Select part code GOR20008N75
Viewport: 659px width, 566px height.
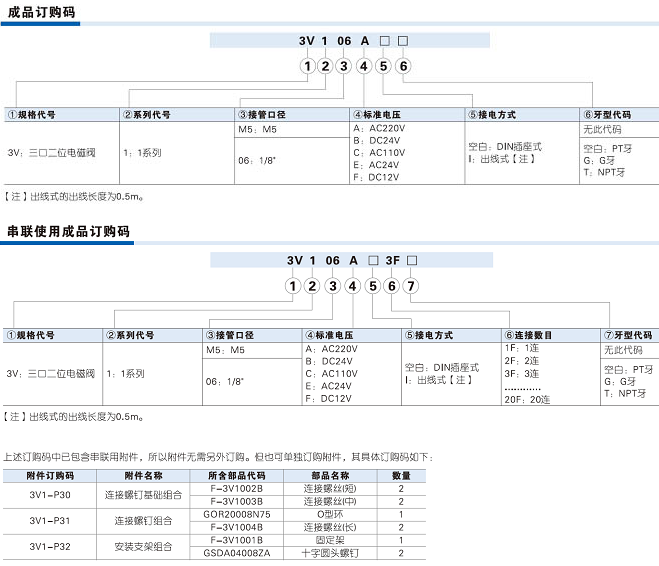coord(237,514)
